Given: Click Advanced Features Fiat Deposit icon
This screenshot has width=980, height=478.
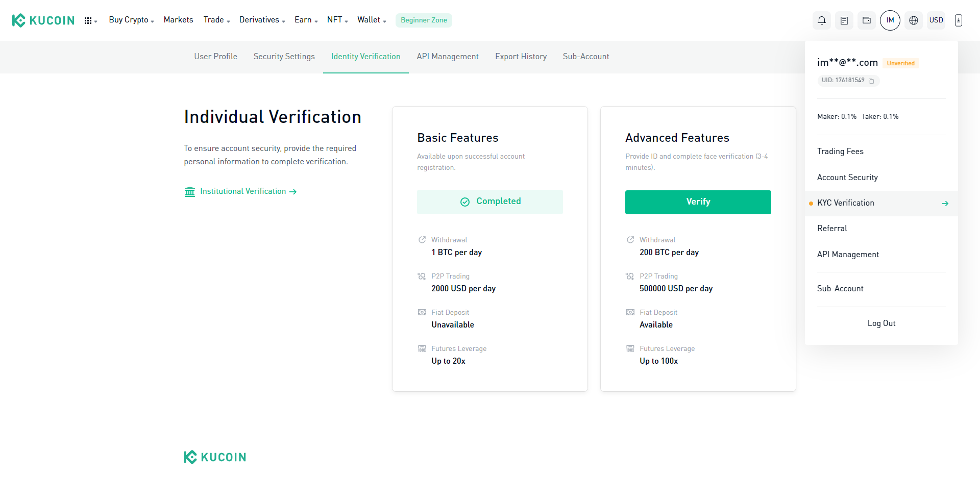Looking at the screenshot, I should [630, 312].
